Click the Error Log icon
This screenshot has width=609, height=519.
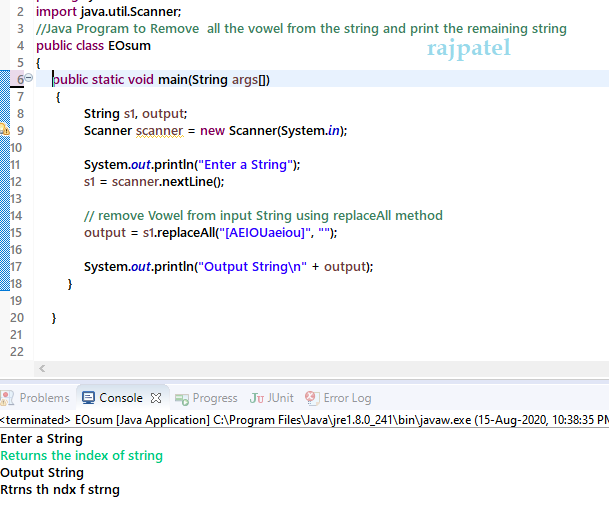pos(312,398)
